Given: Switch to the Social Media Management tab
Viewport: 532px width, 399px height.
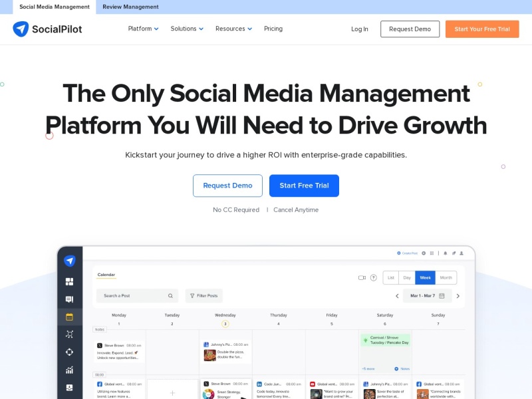Looking at the screenshot, I should 55,7.
